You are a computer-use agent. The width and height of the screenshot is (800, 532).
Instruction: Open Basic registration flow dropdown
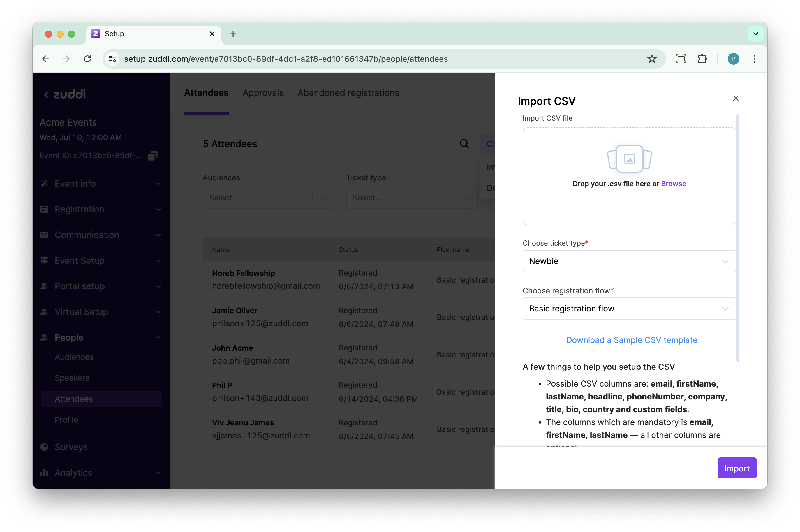click(x=629, y=309)
